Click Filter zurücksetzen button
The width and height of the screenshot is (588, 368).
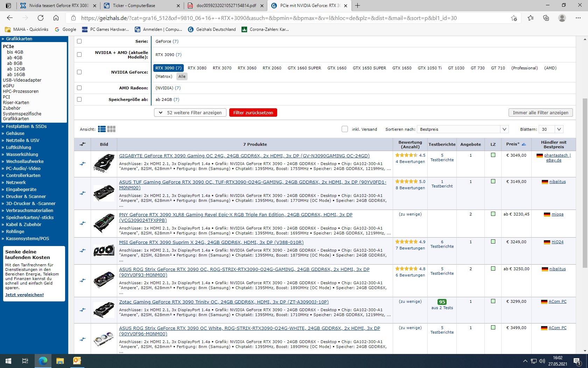point(253,113)
